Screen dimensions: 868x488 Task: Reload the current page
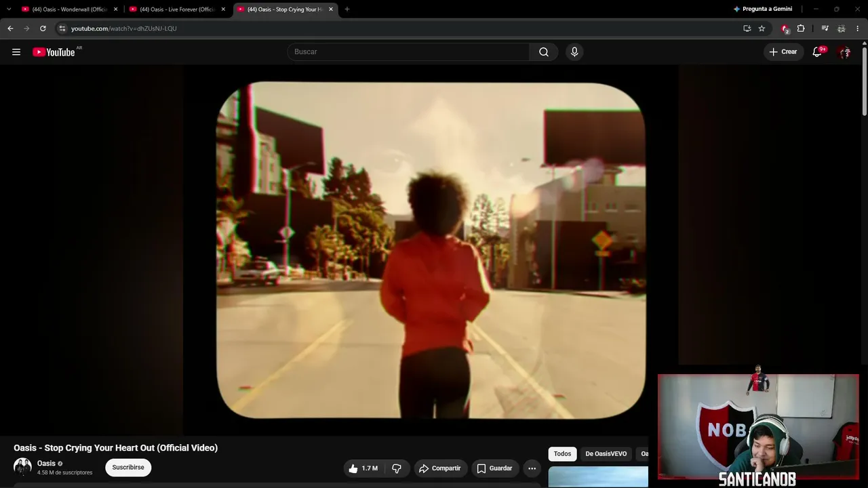point(43,28)
